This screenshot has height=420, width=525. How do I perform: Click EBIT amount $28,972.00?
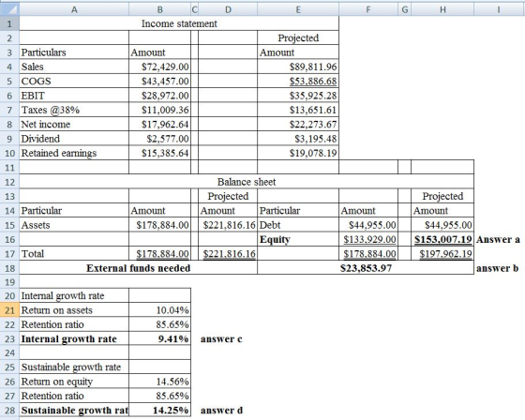click(x=159, y=96)
